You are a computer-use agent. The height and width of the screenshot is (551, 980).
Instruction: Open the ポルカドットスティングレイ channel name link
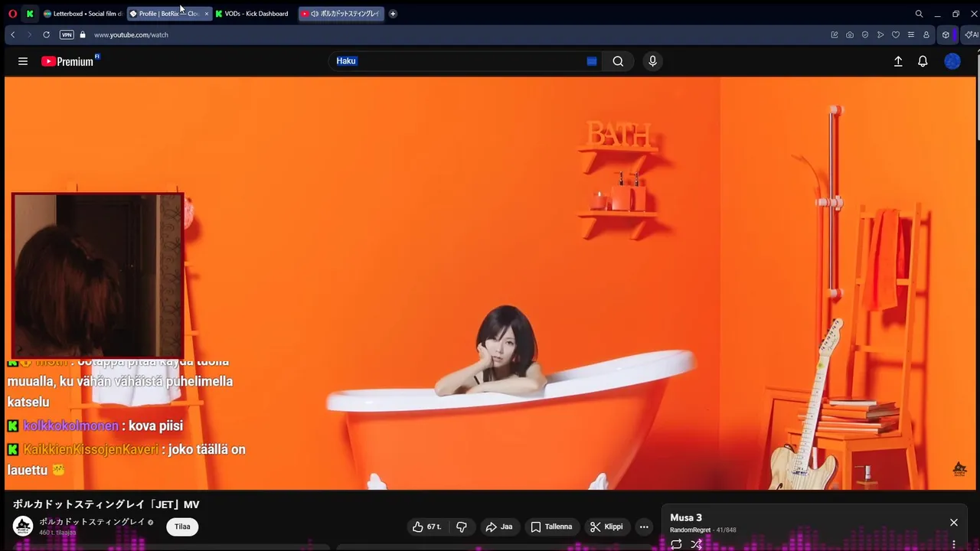pos(92,522)
